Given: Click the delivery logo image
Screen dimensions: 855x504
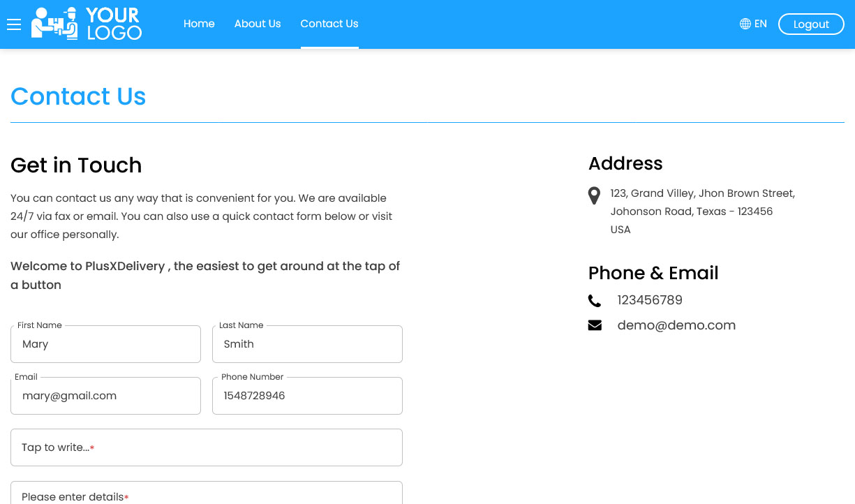Looking at the screenshot, I should tap(55, 24).
